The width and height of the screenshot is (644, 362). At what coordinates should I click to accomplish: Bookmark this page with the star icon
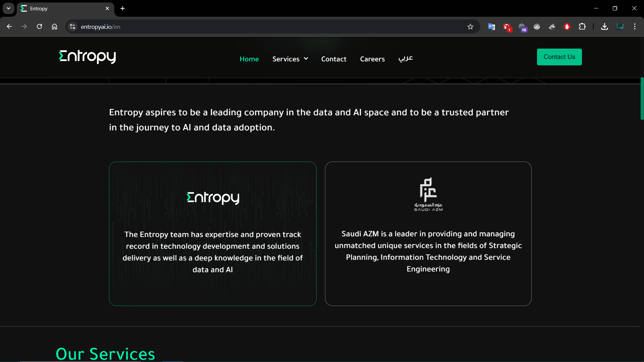470,26
